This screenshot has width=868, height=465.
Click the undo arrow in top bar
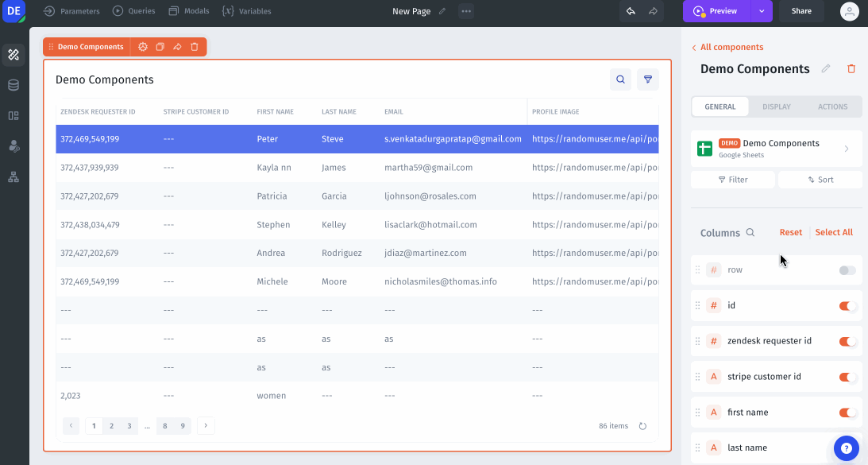[x=631, y=11]
